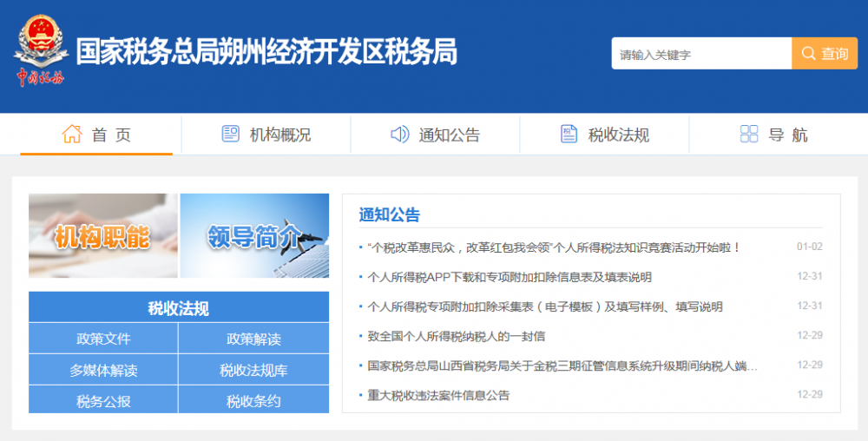Read 致全国个人所得税纳税人的一封信
Screen dimensions: 868x441
click(x=457, y=336)
